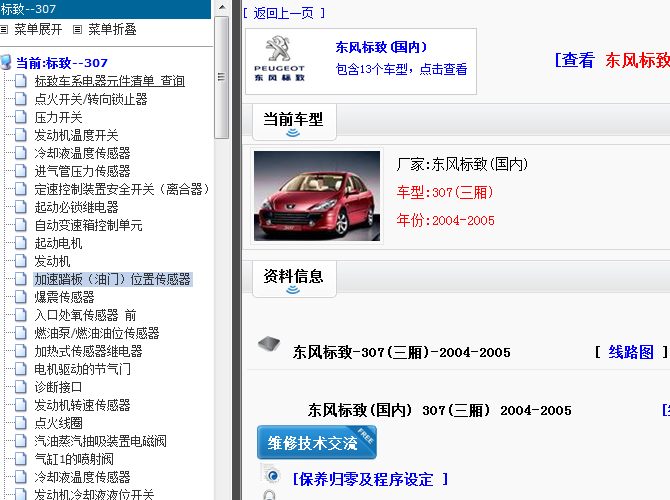Click the 年份:2004-2005 red text

445,220
